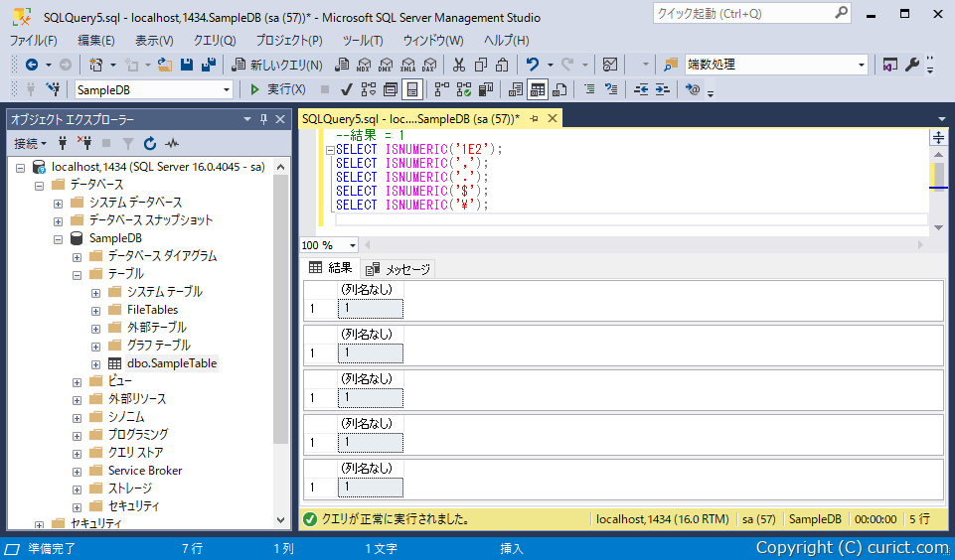Click the navigate back arrow icon

point(32,65)
